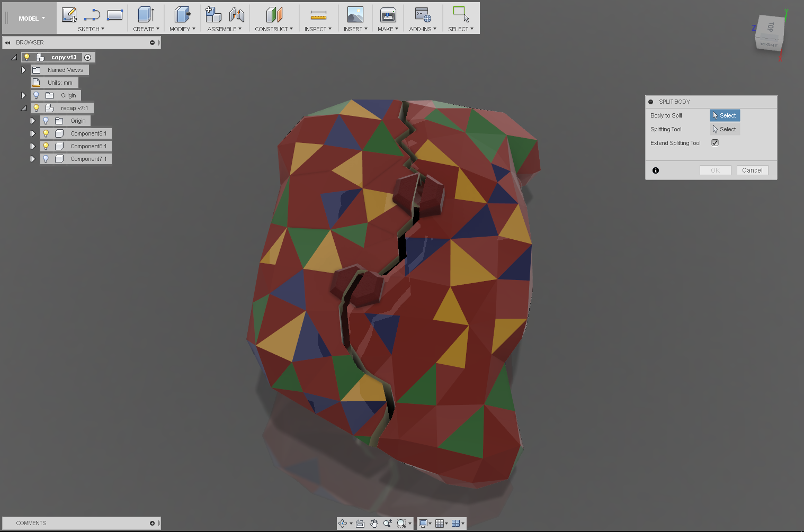
Task: Click the Orbit tool in navigation bar
Action: point(343,524)
